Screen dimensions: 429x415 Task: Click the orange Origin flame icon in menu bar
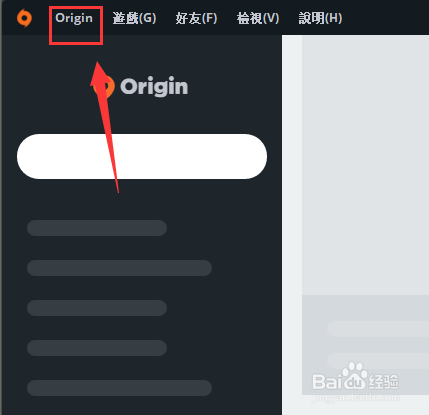[x=24, y=18]
